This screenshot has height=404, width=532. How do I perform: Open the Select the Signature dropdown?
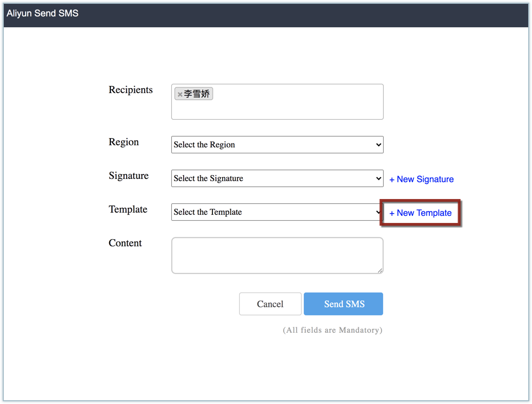pos(277,178)
